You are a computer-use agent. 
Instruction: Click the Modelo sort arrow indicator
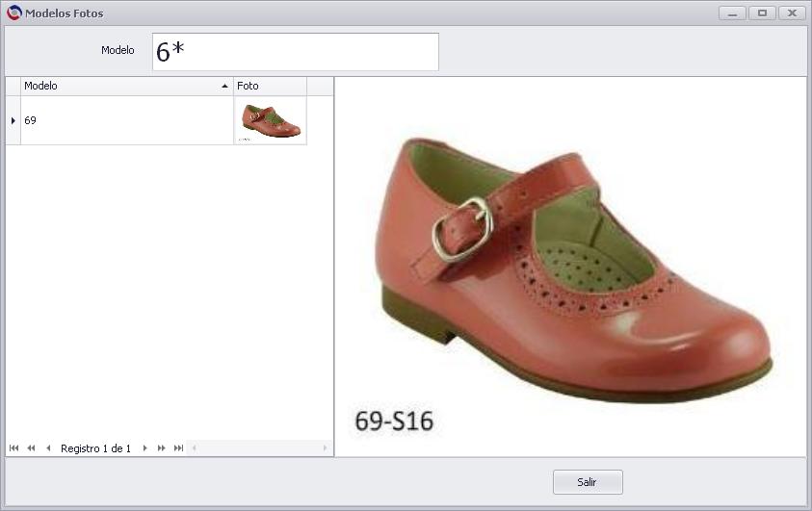(x=224, y=87)
